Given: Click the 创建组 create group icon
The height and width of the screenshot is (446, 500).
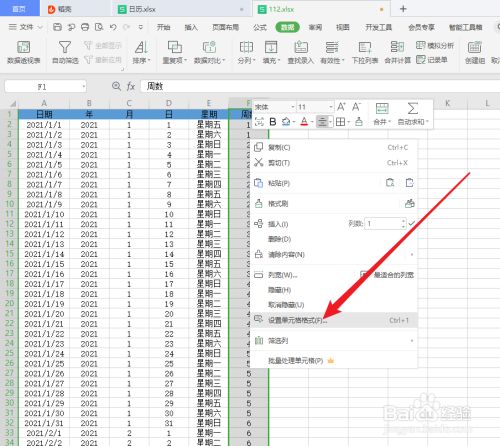Looking at the screenshot, I should click(x=474, y=47).
